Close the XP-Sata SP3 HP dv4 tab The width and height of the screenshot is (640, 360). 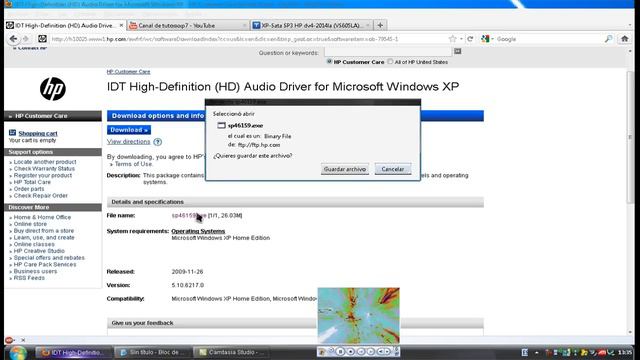pyautogui.click(x=367, y=25)
